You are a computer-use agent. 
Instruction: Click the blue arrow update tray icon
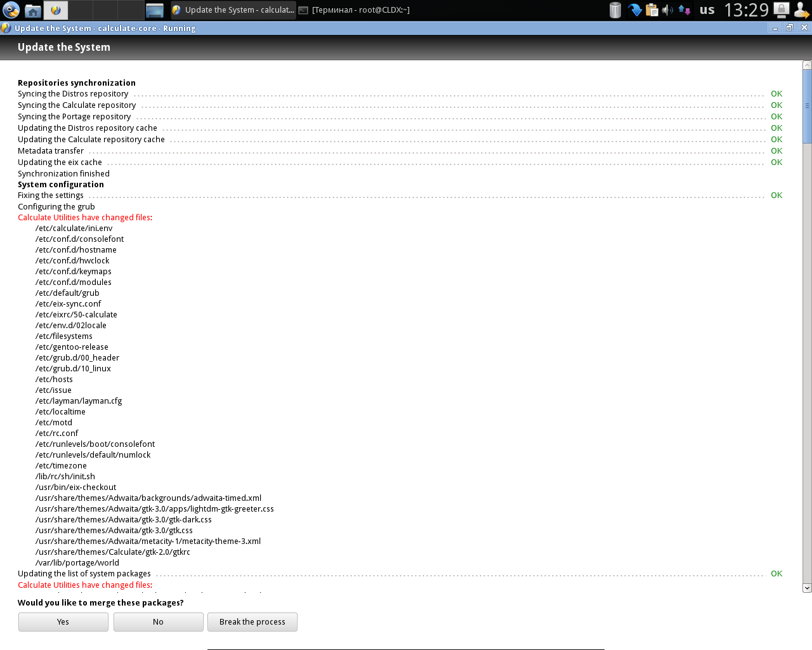click(x=635, y=10)
